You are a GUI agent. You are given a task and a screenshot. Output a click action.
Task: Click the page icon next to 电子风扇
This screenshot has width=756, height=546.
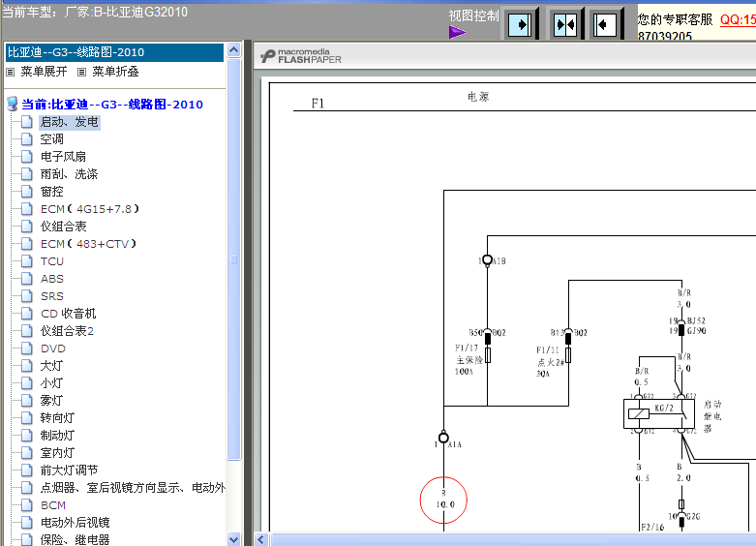coord(27,156)
